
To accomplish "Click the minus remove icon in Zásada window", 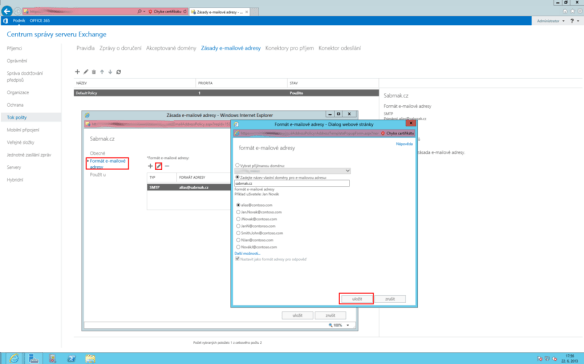I will [x=167, y=166].
